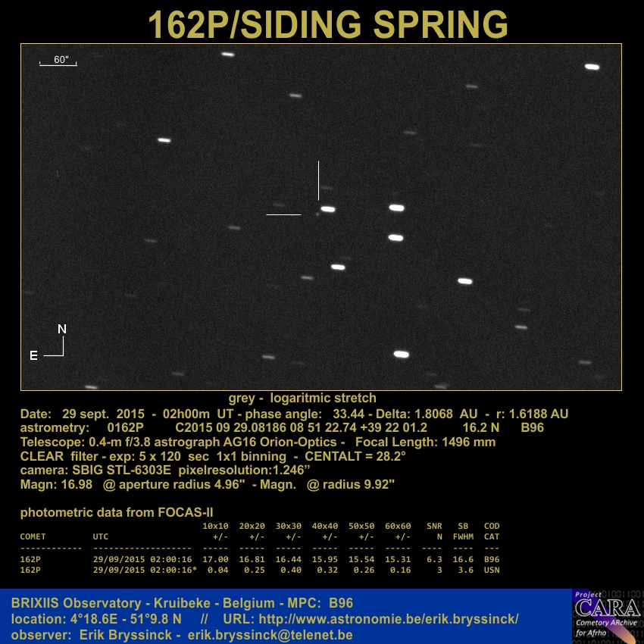
Task: Click the 162P/SIDING SPRING title
Action: [327, 24]
